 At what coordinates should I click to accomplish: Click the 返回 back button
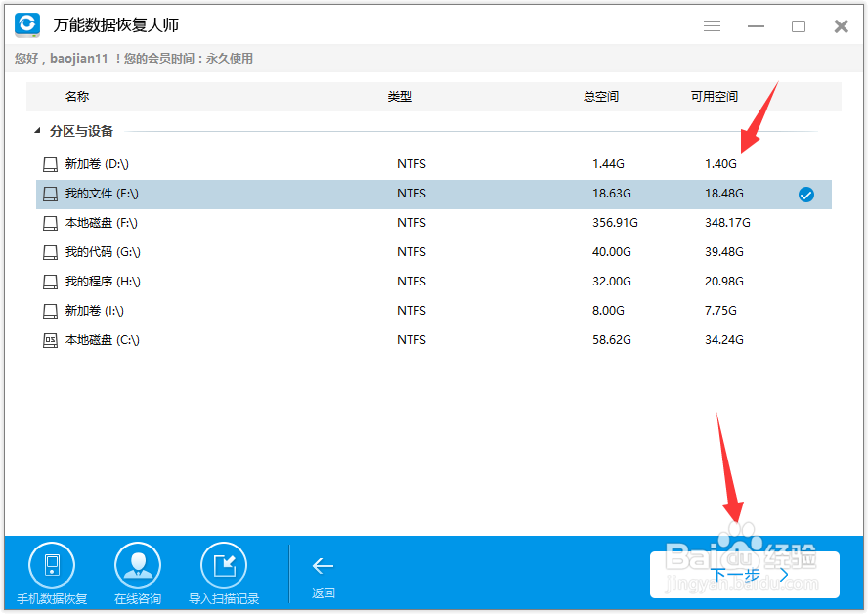click(323, 573)
